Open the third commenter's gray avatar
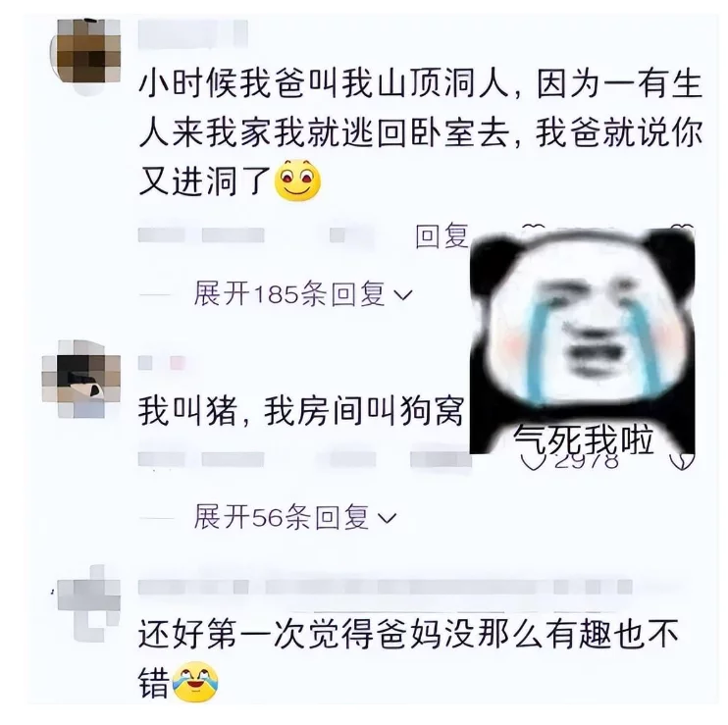This screenshot has height=725, width=728. click(x=88, y=602)
